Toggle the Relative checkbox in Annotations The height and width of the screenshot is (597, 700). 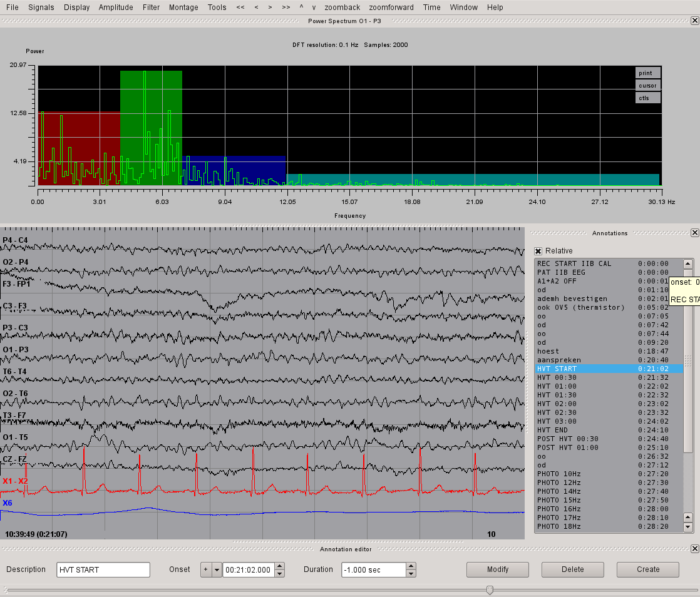(x=538, y=251)
